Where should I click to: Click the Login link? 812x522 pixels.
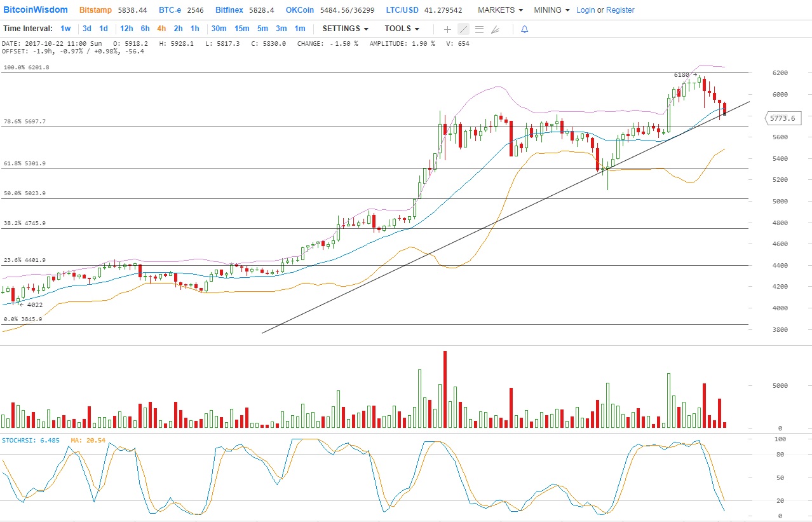[585, 10]
